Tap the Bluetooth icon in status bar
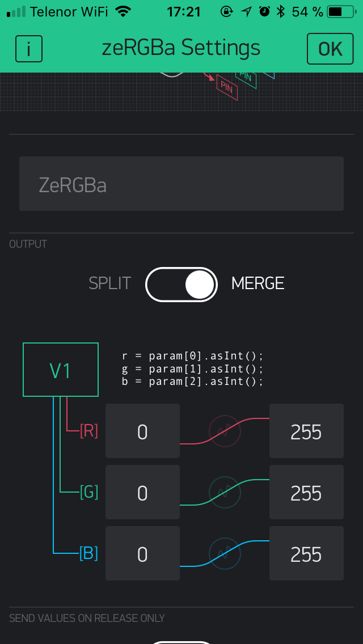363x644 pixels. click(x=280, y=11)
